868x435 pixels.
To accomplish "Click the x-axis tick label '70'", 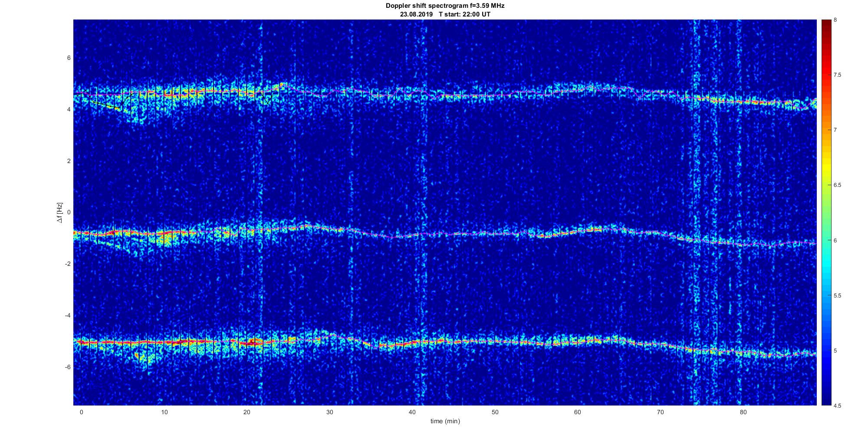I will pyautogui.click(x=661, y=412).
